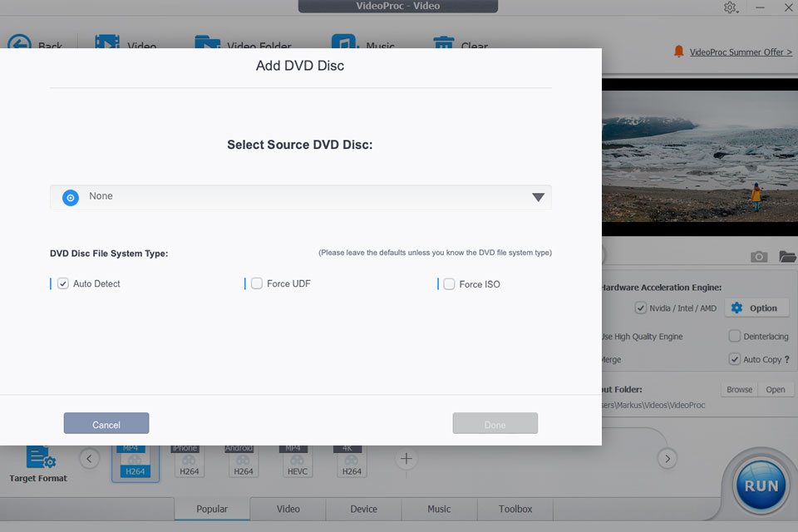Switch to the Device tab
The height and width of the screenshot is (532, 798).
363,509
